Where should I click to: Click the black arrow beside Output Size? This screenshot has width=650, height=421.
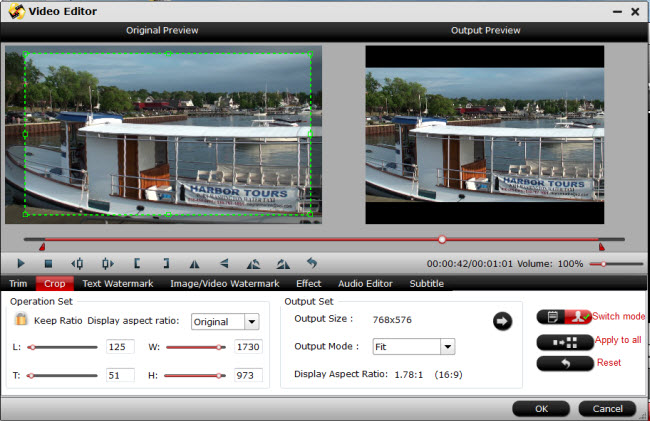tap(502, 321)
